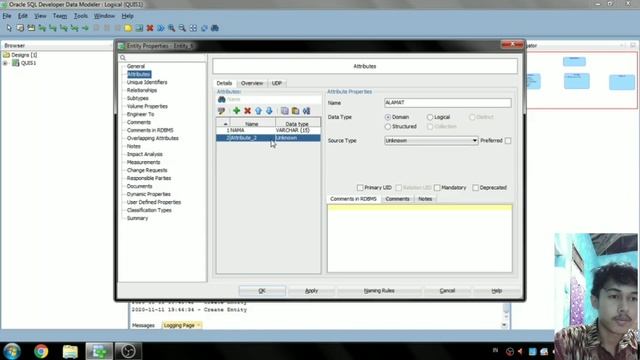The width and height of the screenshot is (640, 360).
Task: Fit the diagram to screen
Action: [193, 28]
